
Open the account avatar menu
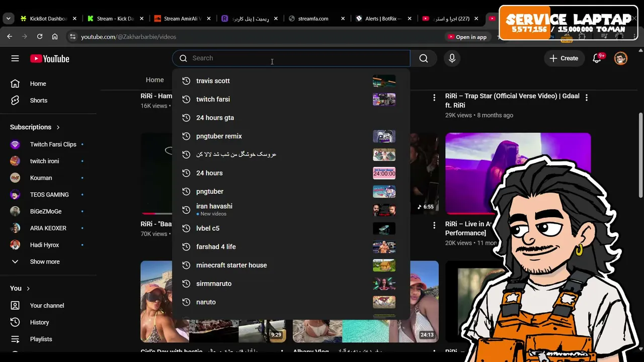(621, 58)
